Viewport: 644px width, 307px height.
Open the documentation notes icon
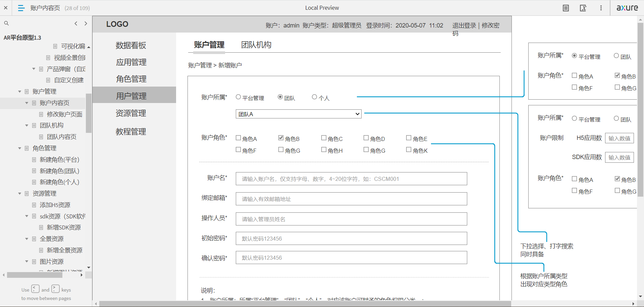pyautogui.click(x=566, y=8)
